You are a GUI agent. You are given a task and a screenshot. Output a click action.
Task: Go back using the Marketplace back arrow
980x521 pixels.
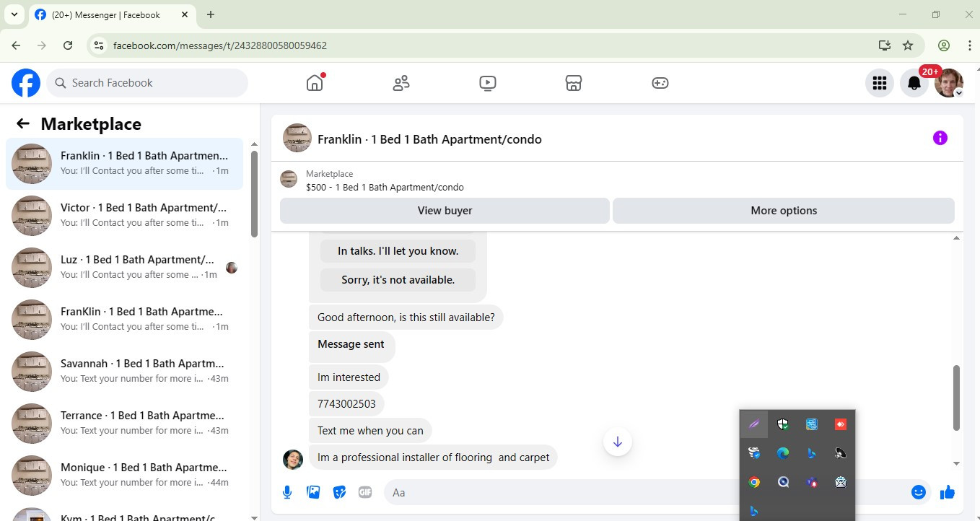pos(23,124)
